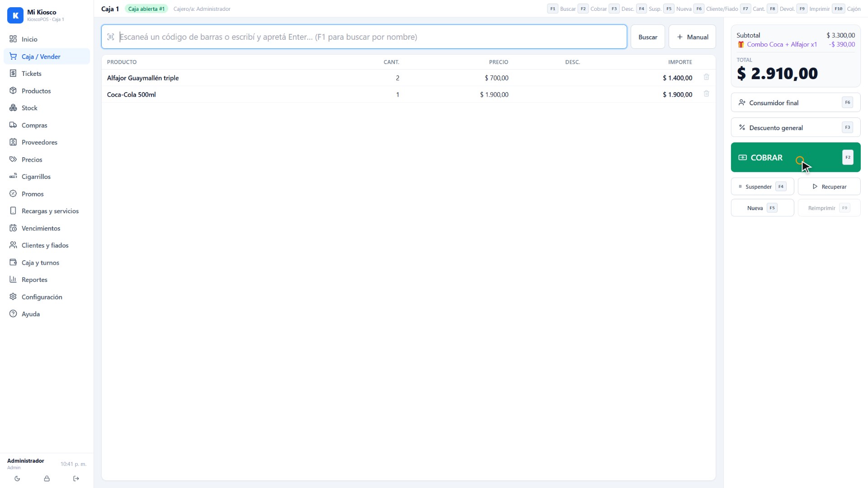The image size is (868, 488).
Task: Focus the barcode search input field
Action: click(x=364, y=37)
